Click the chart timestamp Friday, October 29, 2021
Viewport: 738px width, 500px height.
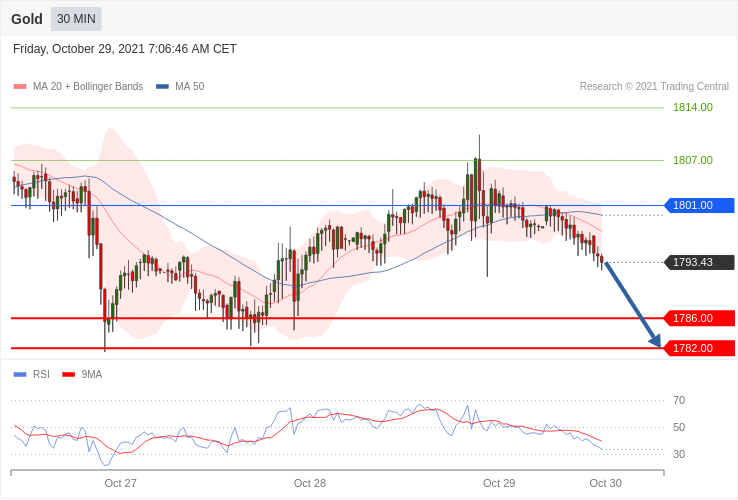point(125,49)
